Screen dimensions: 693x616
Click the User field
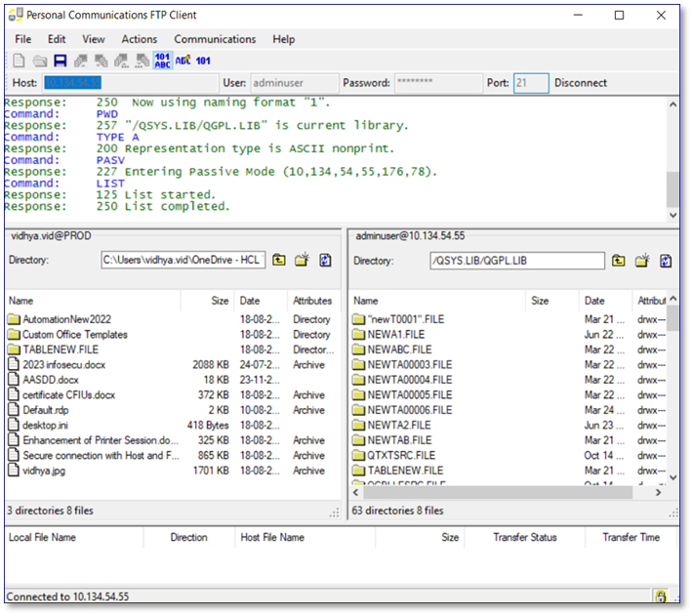tap(295, 83)
